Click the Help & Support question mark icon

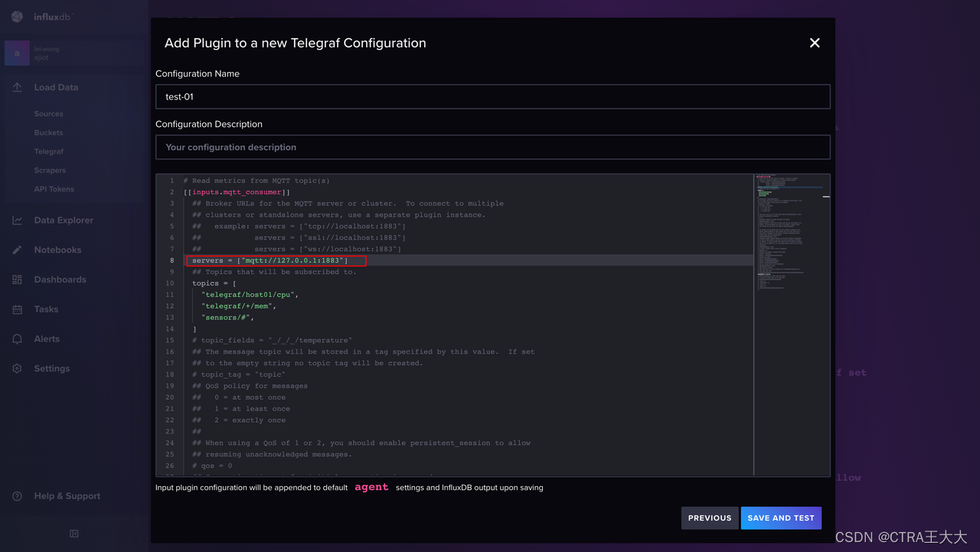pos(17,495)
